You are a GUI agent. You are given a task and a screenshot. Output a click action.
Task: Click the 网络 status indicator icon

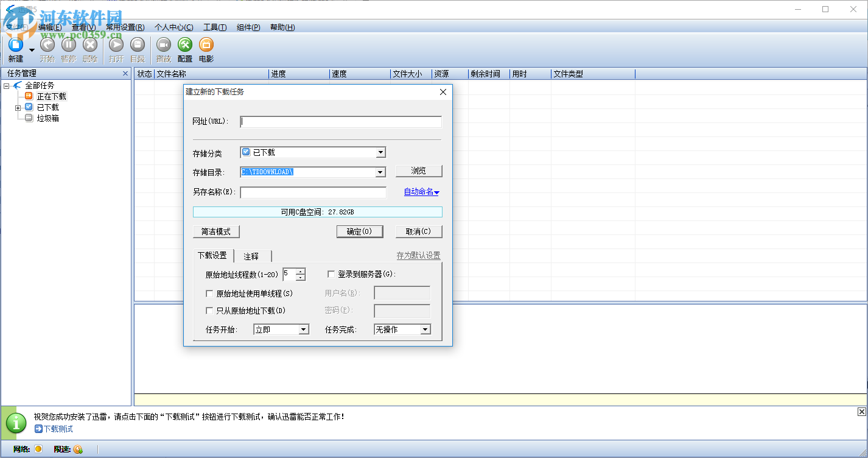[38, 449]
